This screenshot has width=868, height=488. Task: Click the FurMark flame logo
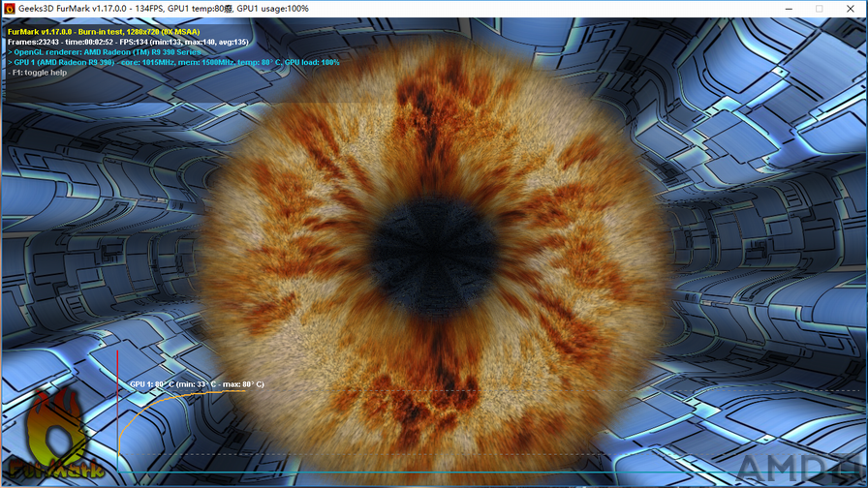tap(56, 433)
